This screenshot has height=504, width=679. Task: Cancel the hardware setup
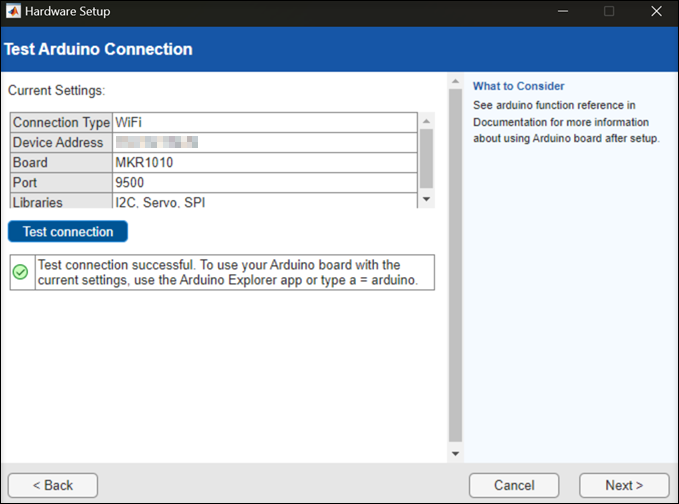pyautogui.click(x=514, y=485)
